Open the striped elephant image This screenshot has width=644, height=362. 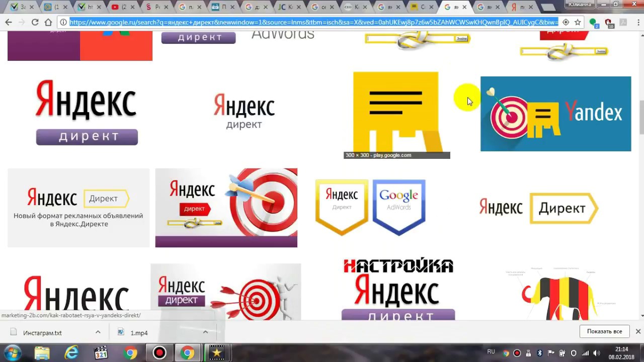point(560,293)
